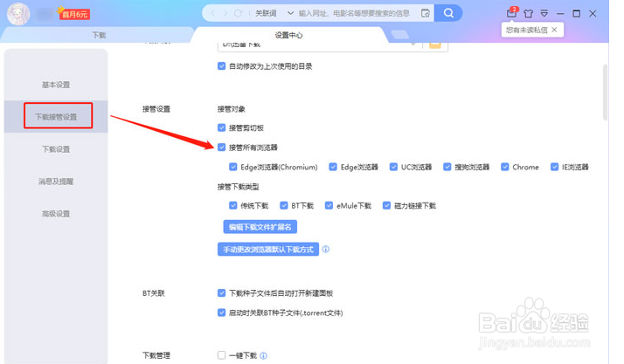Image resolution: width=624 pixels, height=364 pixels.
Task: Click info icon beside 手动更改浏览器默认下载方式
Action: tap(326, 249)
